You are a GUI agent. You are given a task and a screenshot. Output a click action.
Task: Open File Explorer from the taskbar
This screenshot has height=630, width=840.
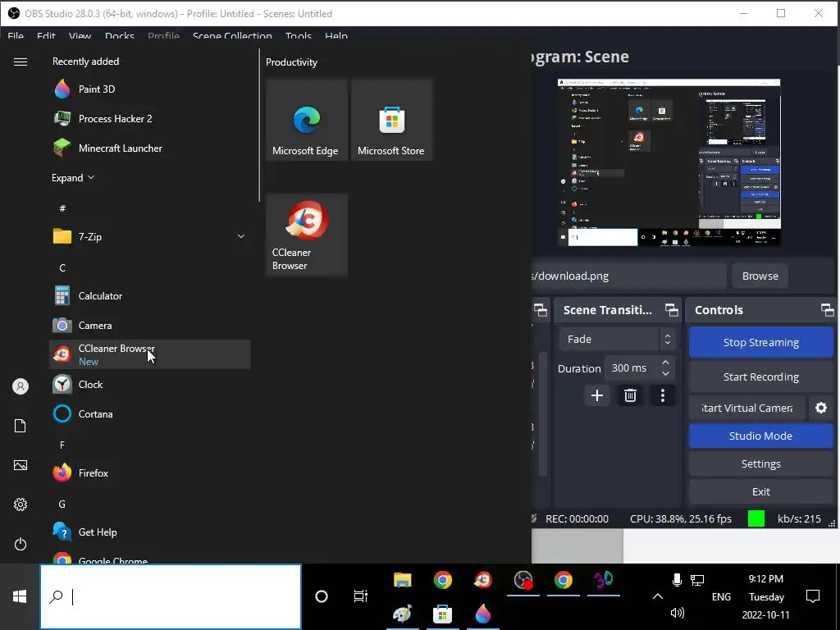(x=402, y=580)
